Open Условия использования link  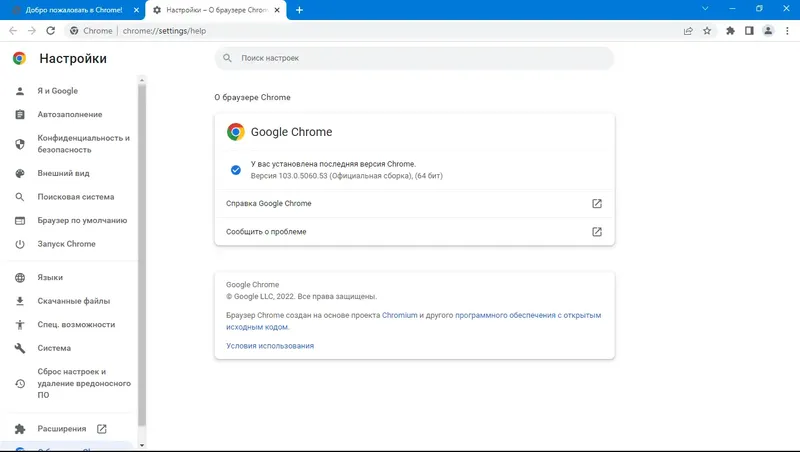click(x=270, y=346)
